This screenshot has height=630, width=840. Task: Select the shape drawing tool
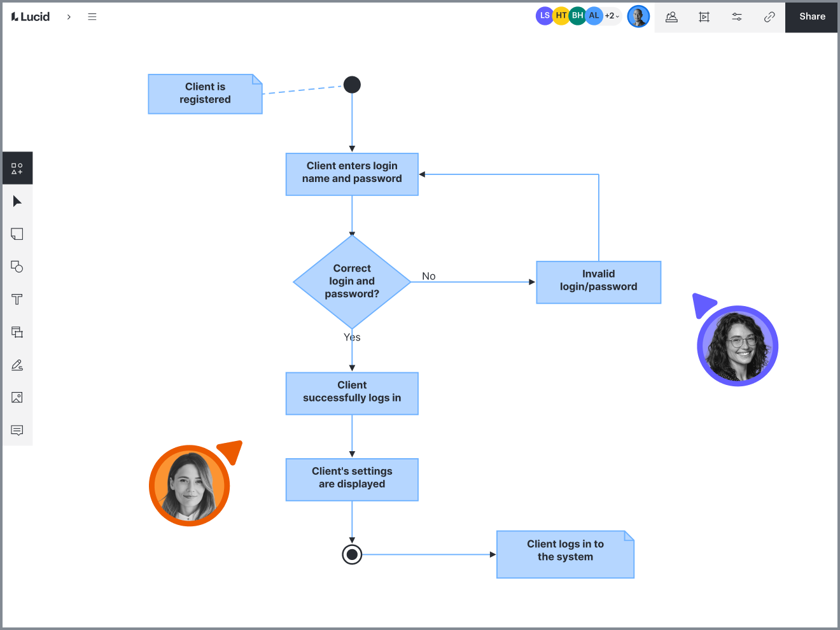click(17, 267)
